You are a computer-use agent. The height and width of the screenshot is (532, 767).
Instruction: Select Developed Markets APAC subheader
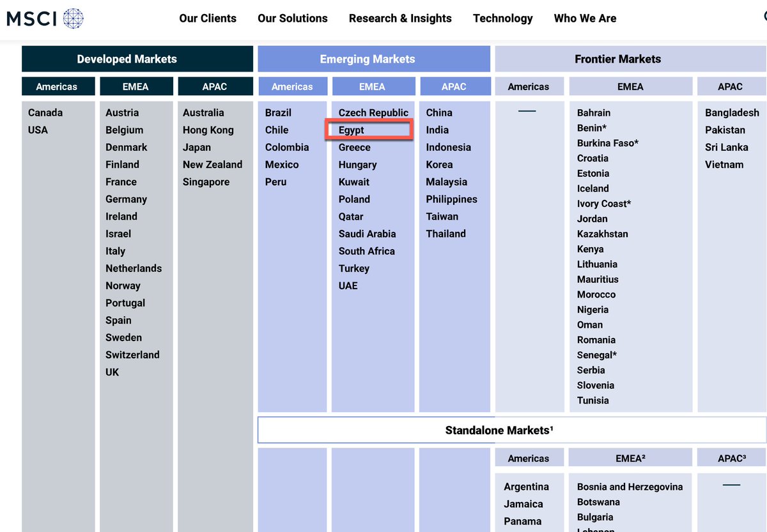215,86
